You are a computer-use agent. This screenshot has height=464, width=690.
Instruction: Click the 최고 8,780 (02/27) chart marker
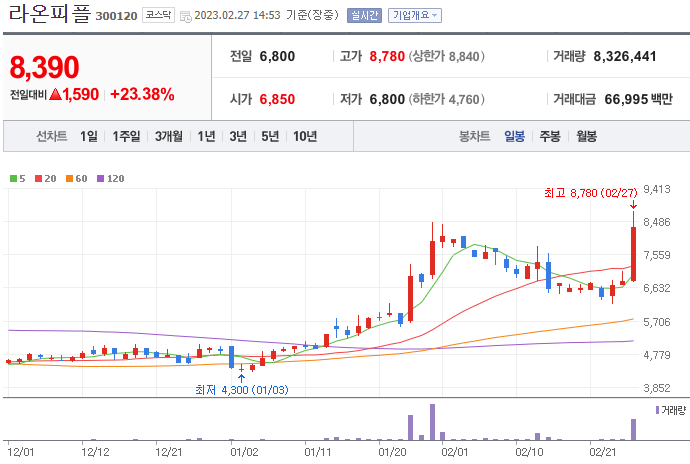click(x=591, y=193)
